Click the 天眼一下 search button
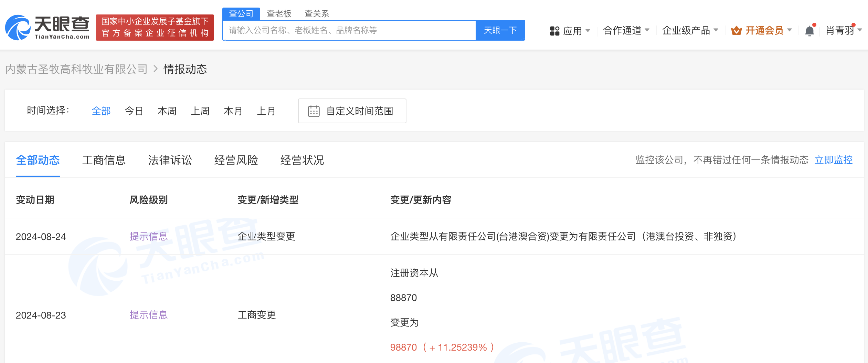Screen dimensions: 868x363 pyautogui.click(x=500, y=30)
